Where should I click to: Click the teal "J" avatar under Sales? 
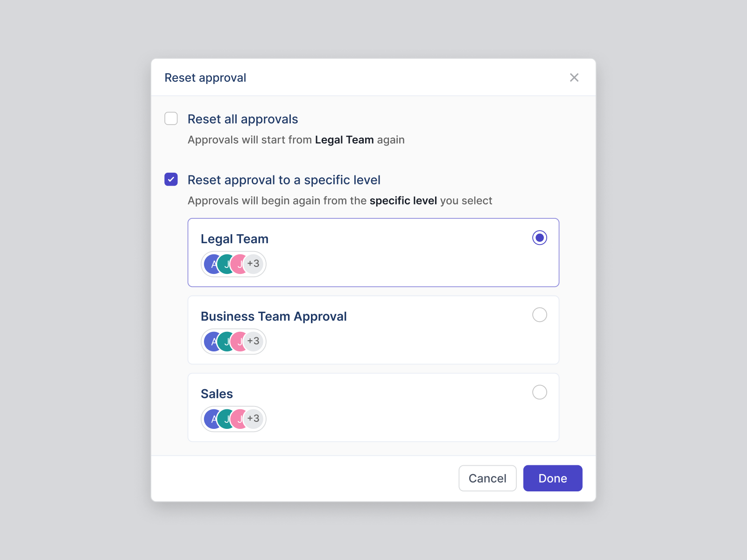(226, 419)
